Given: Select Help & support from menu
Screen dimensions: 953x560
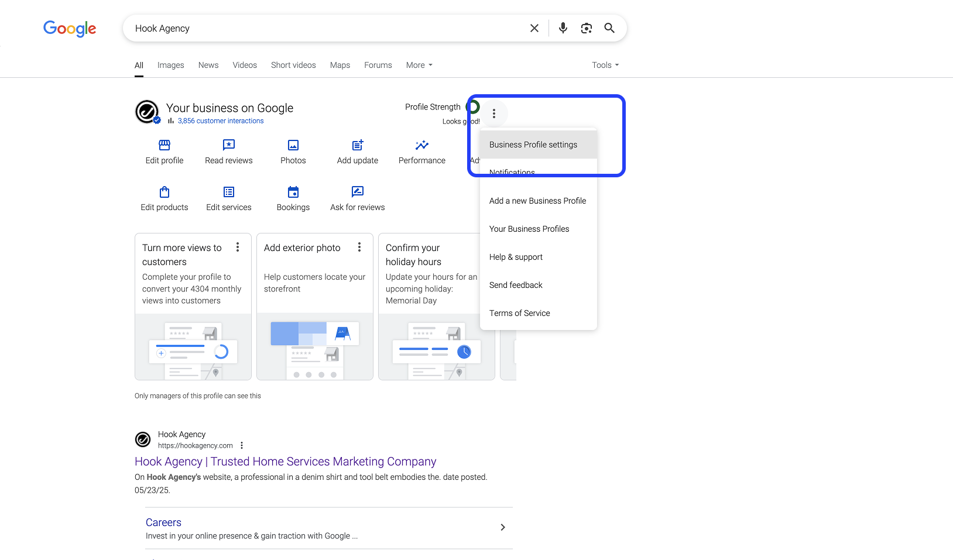Looking at the screenshot, I should point(539,257).
